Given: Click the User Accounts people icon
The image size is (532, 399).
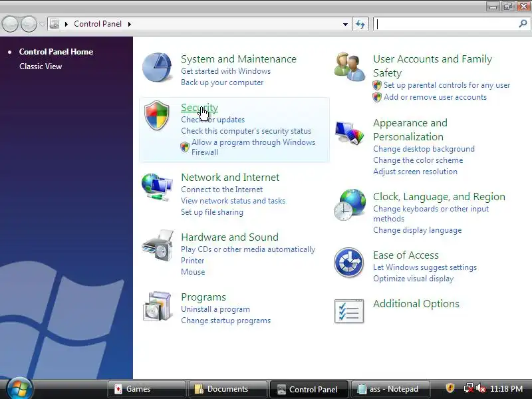Looking at the screenshot, I should tap(350, 67).
